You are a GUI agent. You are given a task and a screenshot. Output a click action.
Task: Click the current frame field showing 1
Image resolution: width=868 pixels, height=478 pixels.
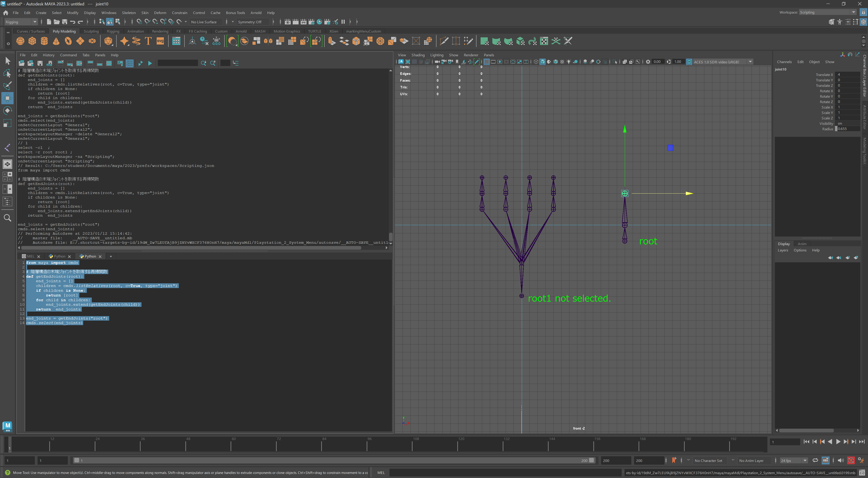click(785, 442)
